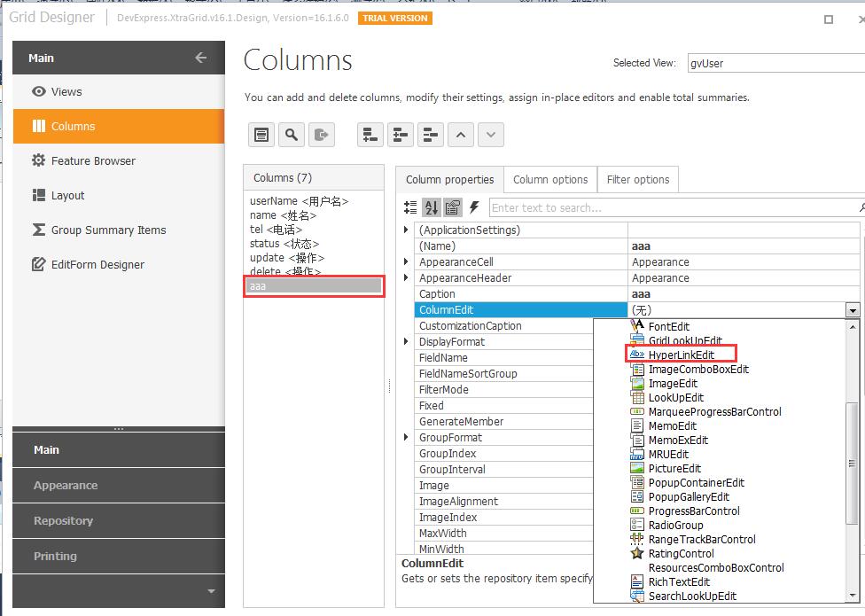This screenshot has height=616, width=865.
Task: Click the Show Field List toolbar icon
Action: [x=261, y=135]
